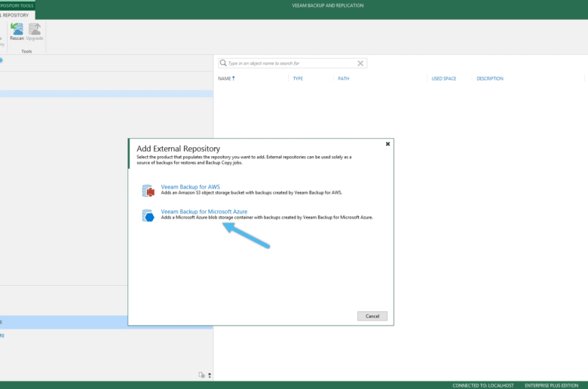
Task: Click the Azure option description text
Action: 267,217
